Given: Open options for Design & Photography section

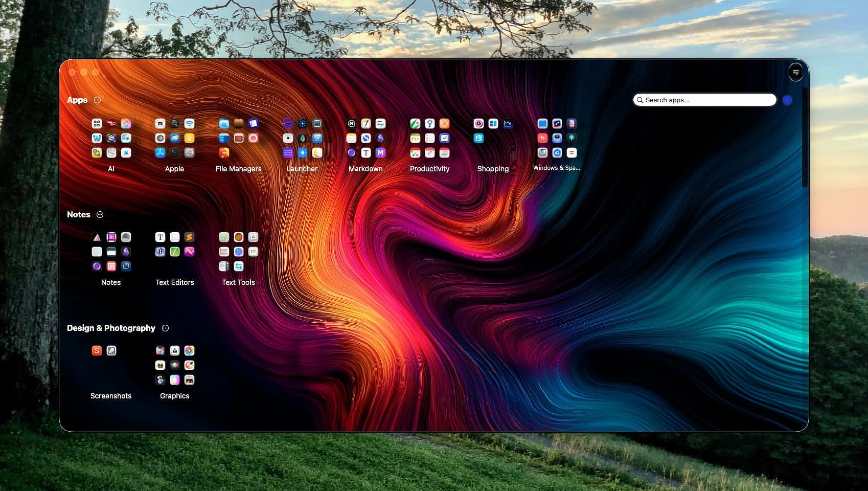Looking at the screenshot, I should click(x=165, y=328).
